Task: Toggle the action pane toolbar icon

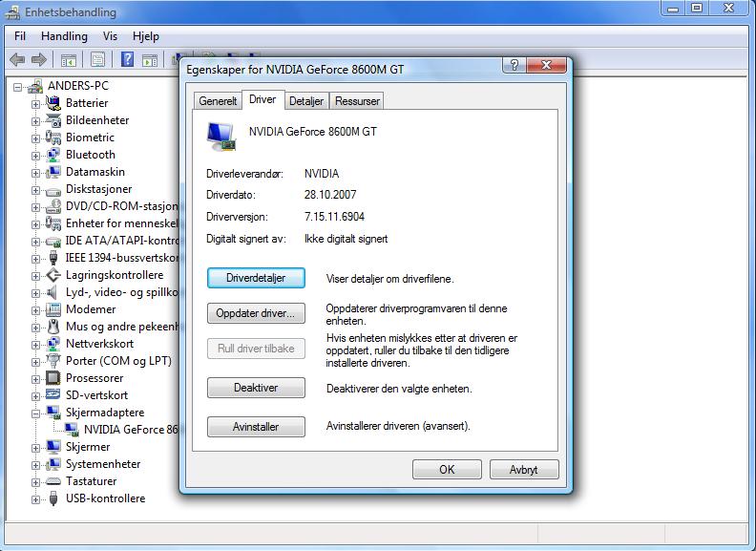Action: (150, 60)
